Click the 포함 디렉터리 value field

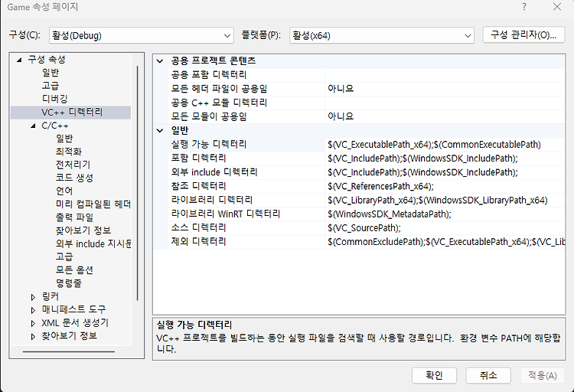pyautogui.click(x=445, y=158)
